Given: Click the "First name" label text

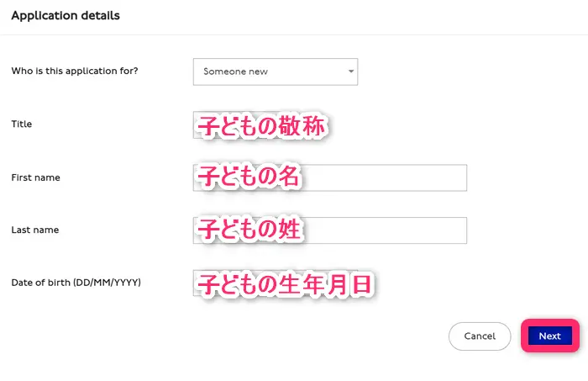Looking at the screenshot, I should click(x=35, y=177).
